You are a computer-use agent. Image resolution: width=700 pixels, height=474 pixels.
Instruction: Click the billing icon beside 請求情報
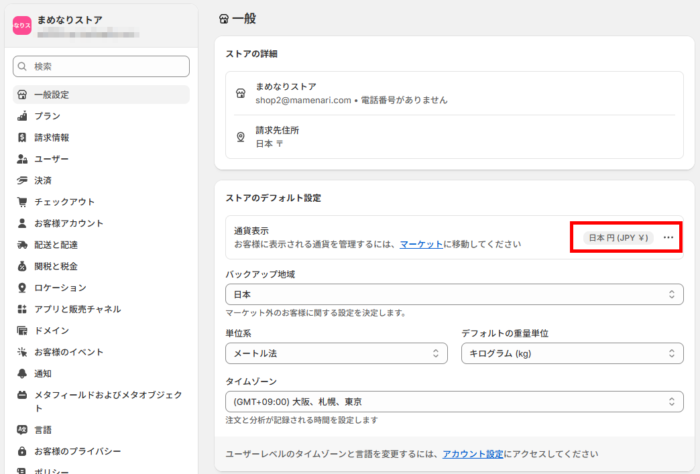click(x=22, y=137)
